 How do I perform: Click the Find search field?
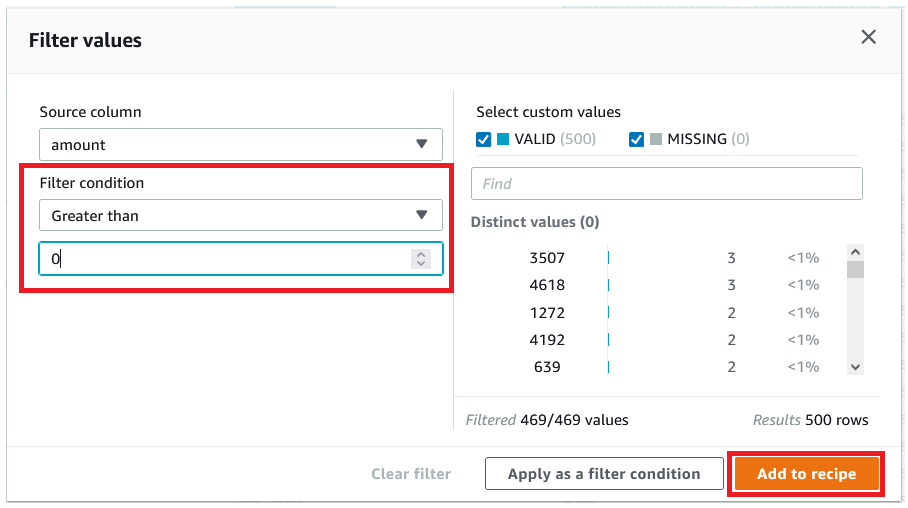point(667,184)
